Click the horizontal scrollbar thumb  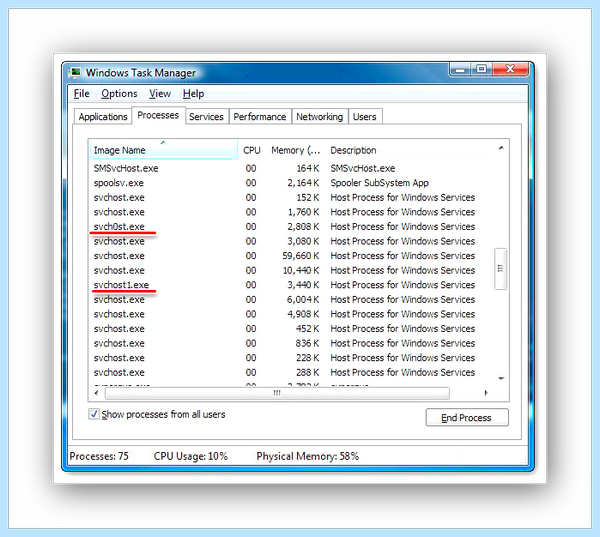(x=277, y=393)
